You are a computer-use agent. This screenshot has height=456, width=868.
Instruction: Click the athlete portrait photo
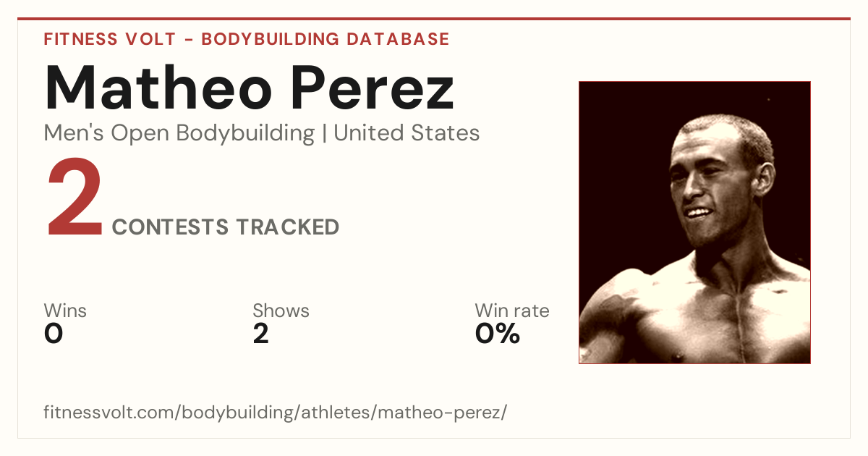(x=694, y=222)
